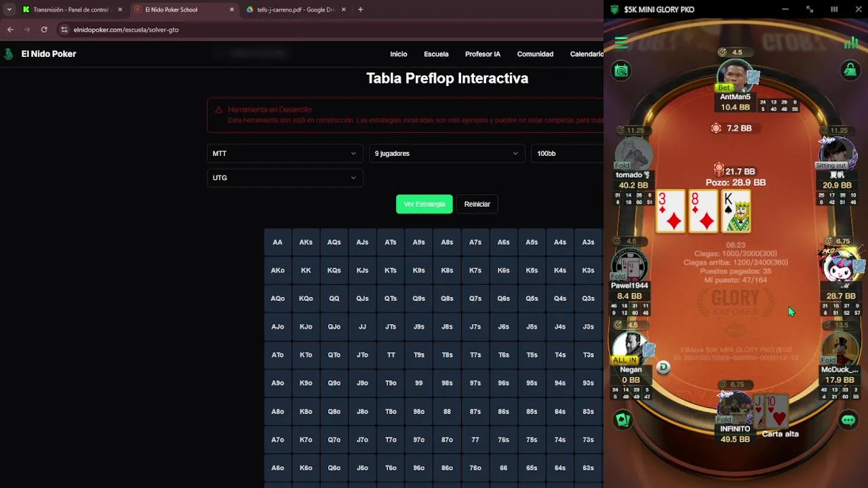This screenshot has height=488, width=868.
Task: Click AntMan5's player avatar
Action: click(x=735, y=76)
